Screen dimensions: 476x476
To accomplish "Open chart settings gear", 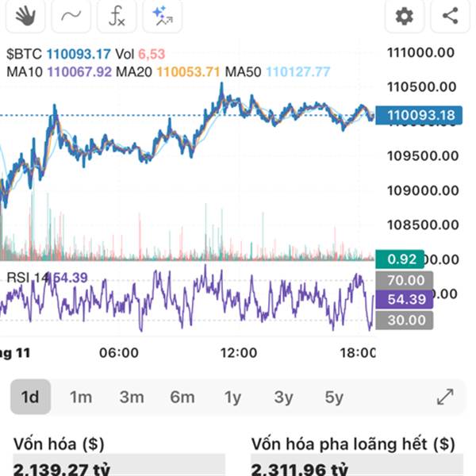I will coord(405,15).
